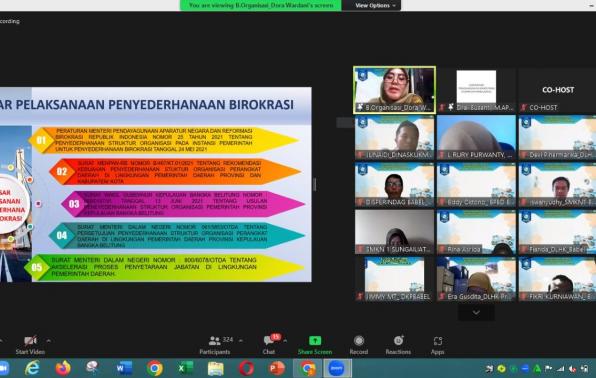Open the first Chrome icon in taskbar
This screenshot has height=378, width=596.
pyautogui.click(x=155, y=368)
